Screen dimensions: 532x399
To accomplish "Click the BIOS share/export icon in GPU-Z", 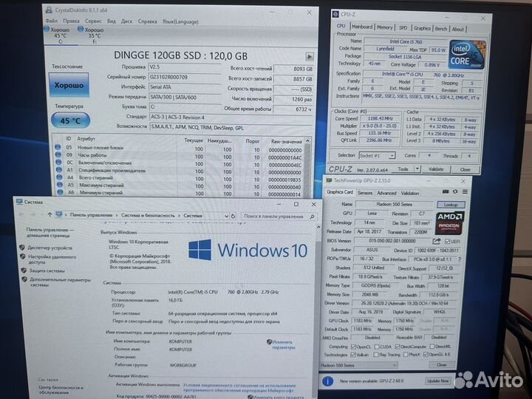I will click(x=437, y=241).
